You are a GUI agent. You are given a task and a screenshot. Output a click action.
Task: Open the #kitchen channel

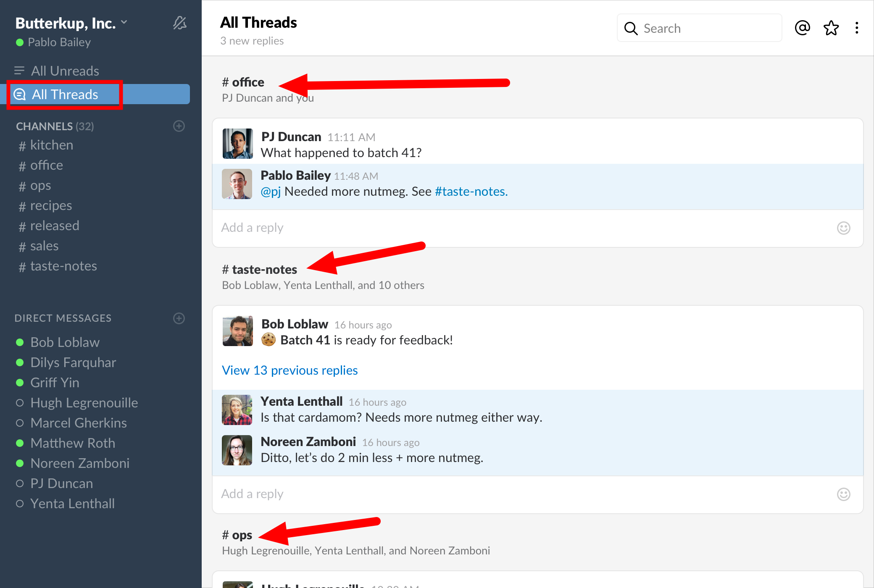[51, 144]
